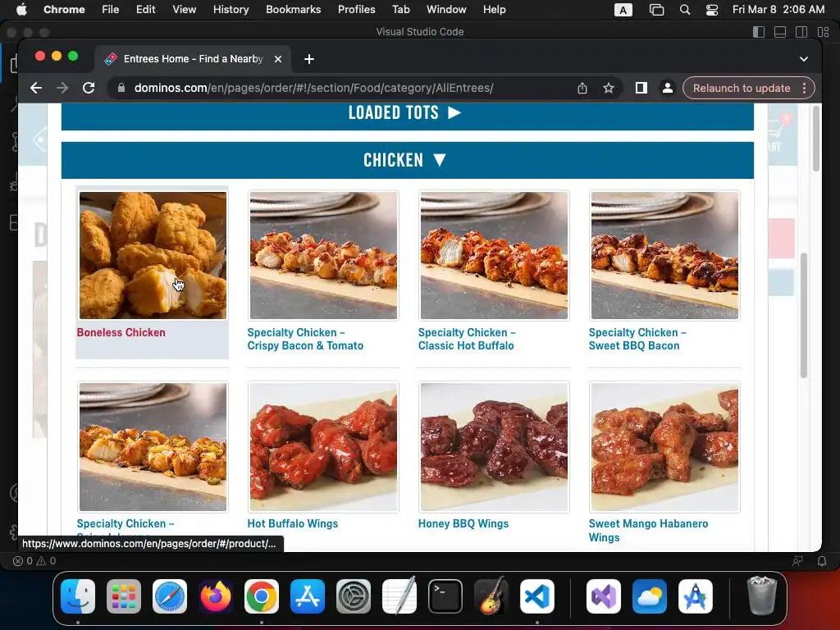Open GarageBand from the Dock

click(491, 596)
